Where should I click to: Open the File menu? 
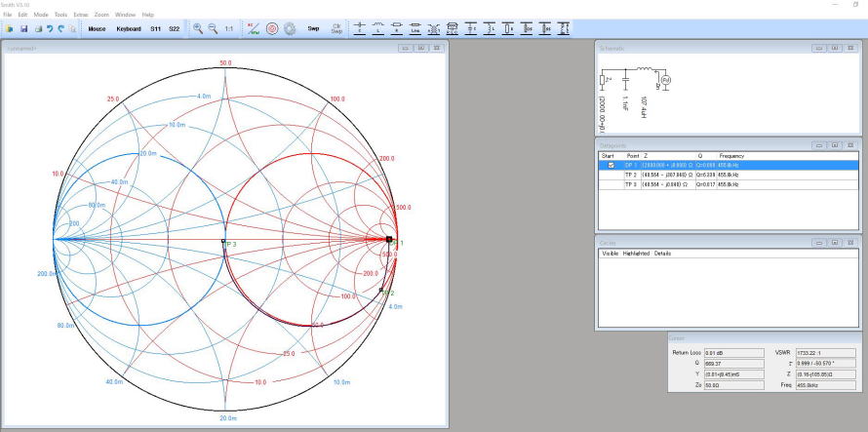(7, 14)
